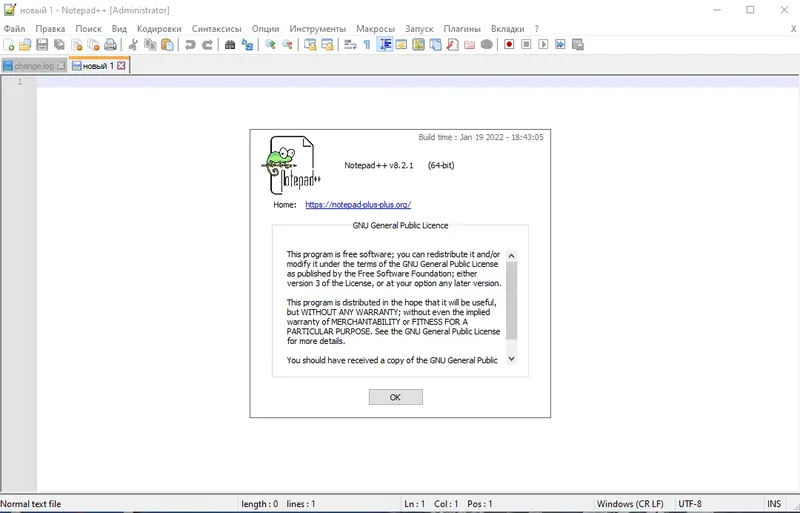
Task: Click the Notepad++ chameleon logo
Action: tap(291, 165)
